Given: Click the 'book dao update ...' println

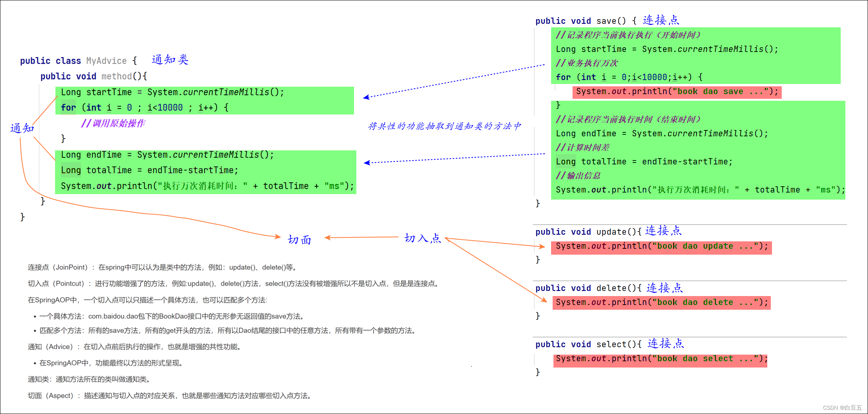Looking at the screenshot, I should [x=662, y=246].
